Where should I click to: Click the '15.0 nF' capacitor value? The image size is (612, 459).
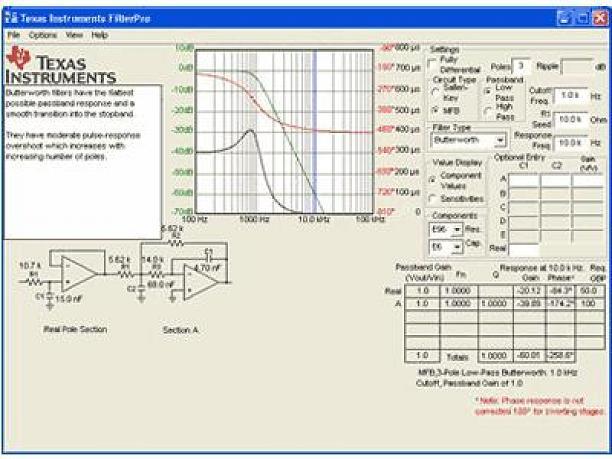pyautogui.click(x=69, y=299)
